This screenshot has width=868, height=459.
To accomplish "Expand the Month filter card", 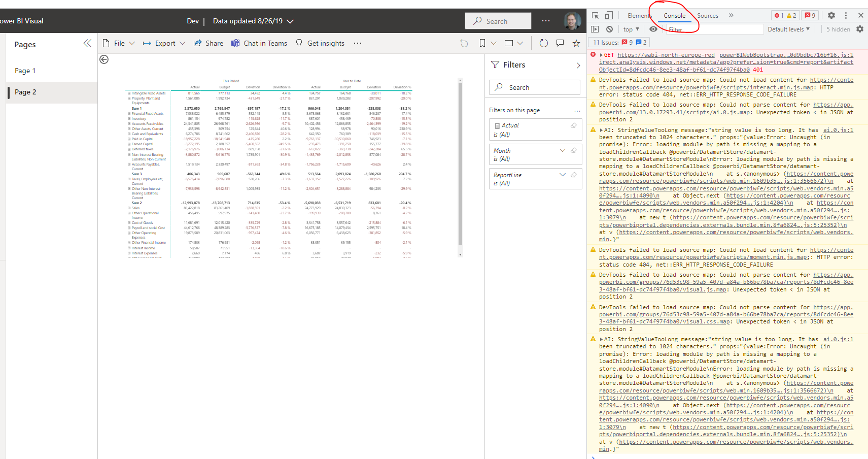I will 563,150.
